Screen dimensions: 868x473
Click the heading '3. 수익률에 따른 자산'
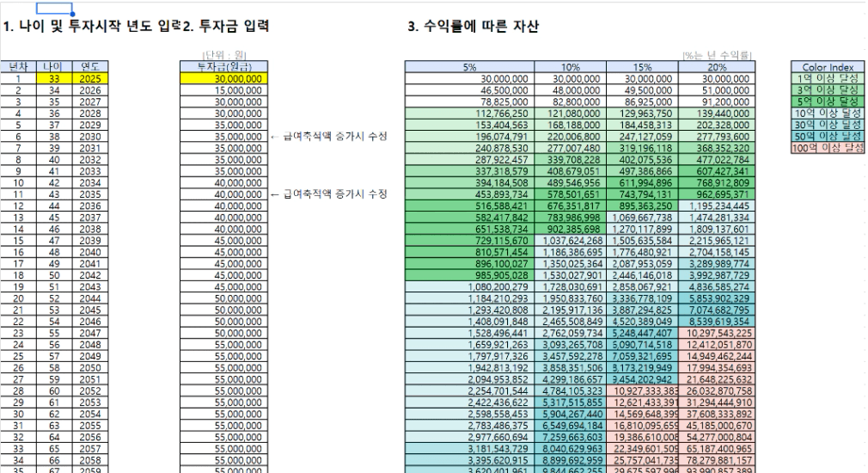pyautogui.click(x=474, y=26)
